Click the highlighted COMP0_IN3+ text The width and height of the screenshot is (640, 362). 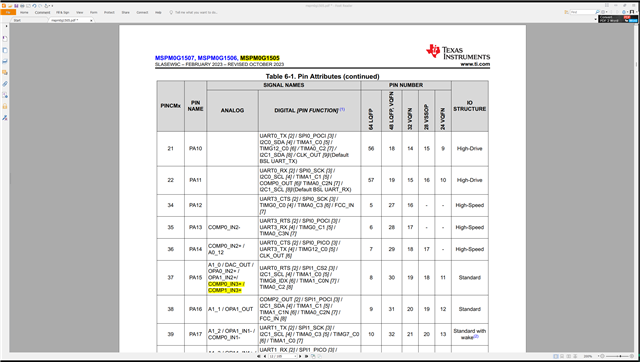click(x=226, y=284)
